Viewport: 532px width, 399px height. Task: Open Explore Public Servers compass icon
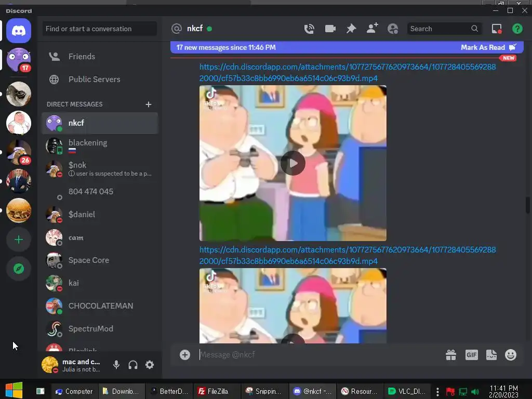(x=19, y=269)
